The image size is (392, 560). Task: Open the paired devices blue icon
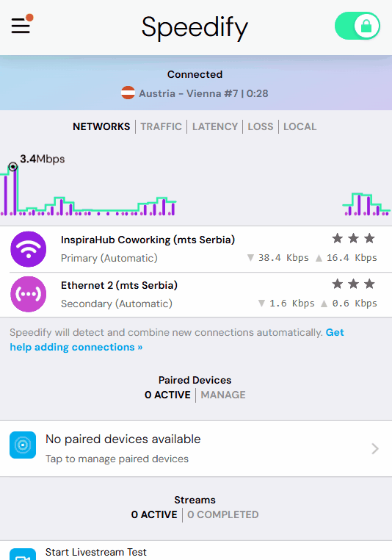pyautogui.click(x=23, y=445)
